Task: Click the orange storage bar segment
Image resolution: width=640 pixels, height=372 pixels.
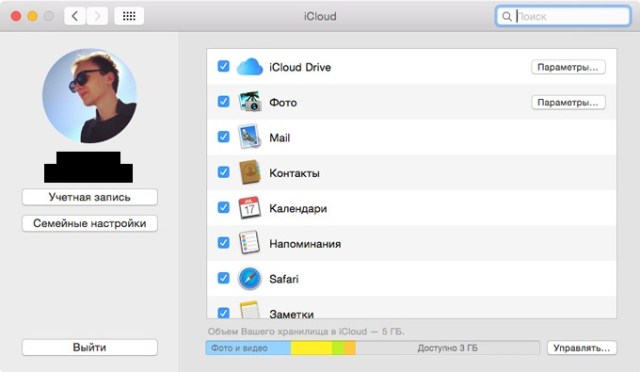Action: [x=350, y=348]
